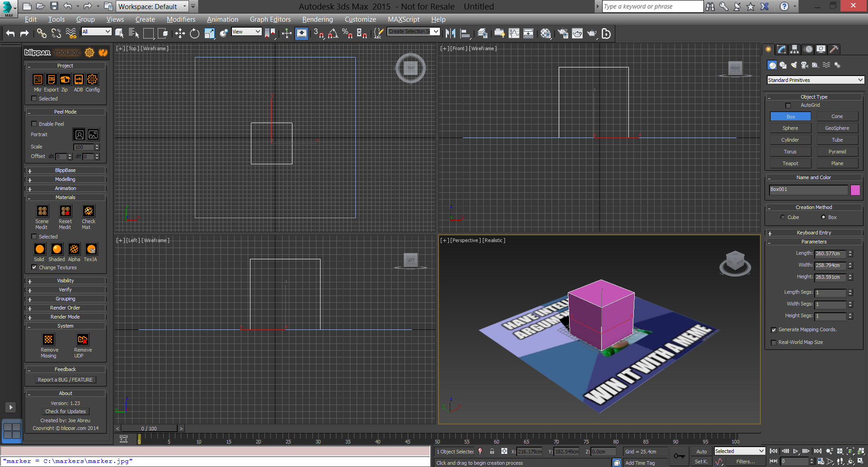The height and width of the screenshot is (467, 868).
Task: Click the Remove Missing system icon
Action: pyautogui.click(x=48, y=339)
